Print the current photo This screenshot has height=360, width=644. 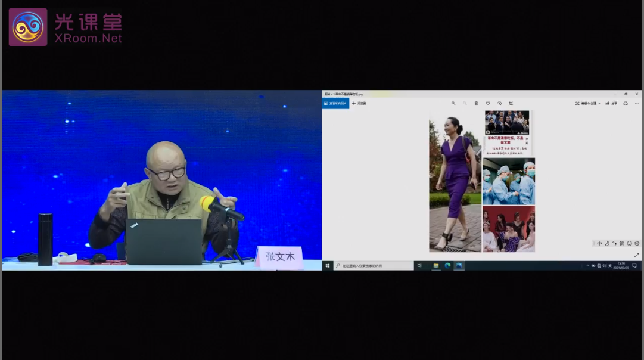click(625, 103)
